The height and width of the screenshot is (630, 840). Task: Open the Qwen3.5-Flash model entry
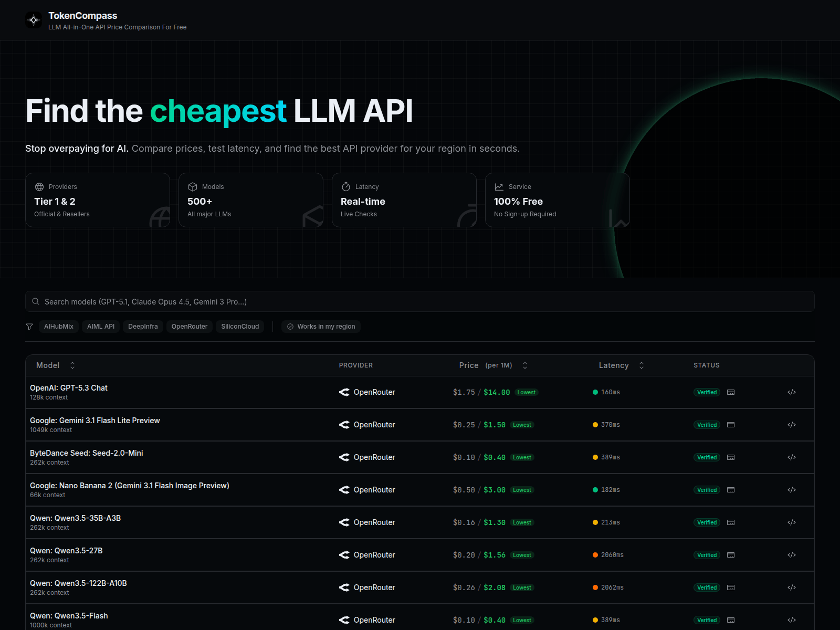pyautogui.click(x=68, y=615)
